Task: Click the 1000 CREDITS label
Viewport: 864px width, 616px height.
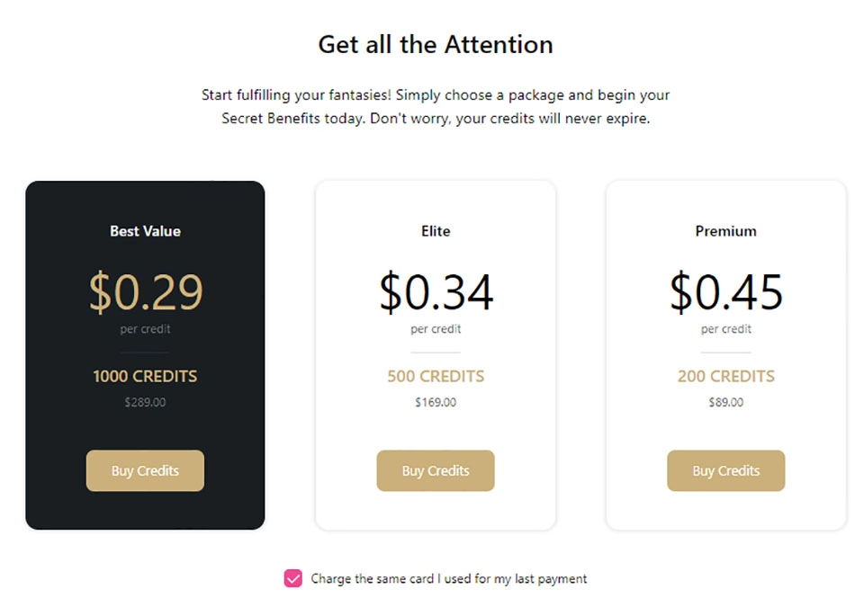Action: tap(145, 376)
